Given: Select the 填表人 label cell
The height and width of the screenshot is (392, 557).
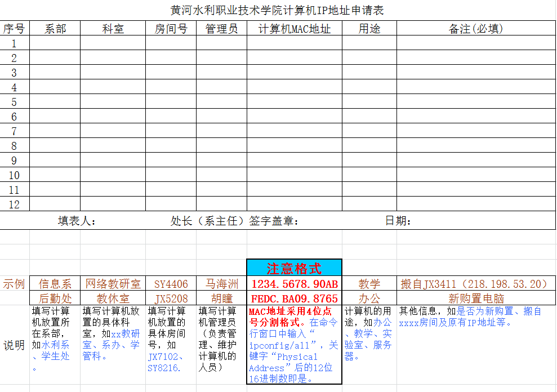Looking at the screenshot, I should [x=77, y=221].
